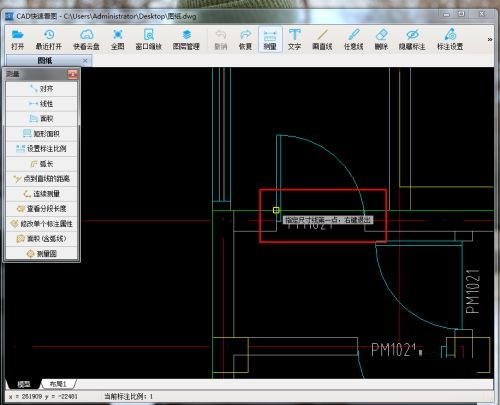Select the 删除 eraser tool
Viewport: 500px width, 405px height.
381,39
